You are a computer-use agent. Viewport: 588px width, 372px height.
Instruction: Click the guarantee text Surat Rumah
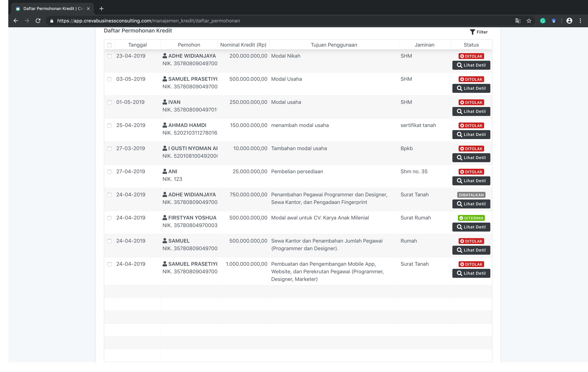click(416, 218)
